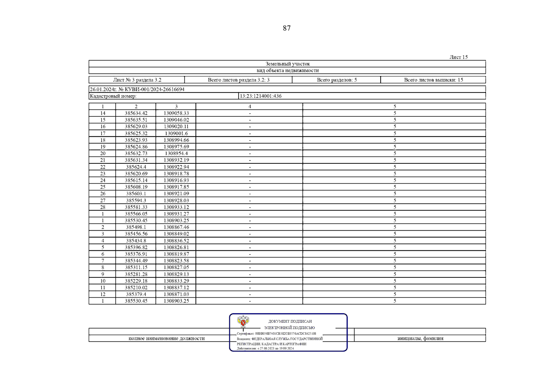The width and height of the screenshot is (555, 392).
Task: Click value 385625.32
Action: tap(136, 133)
